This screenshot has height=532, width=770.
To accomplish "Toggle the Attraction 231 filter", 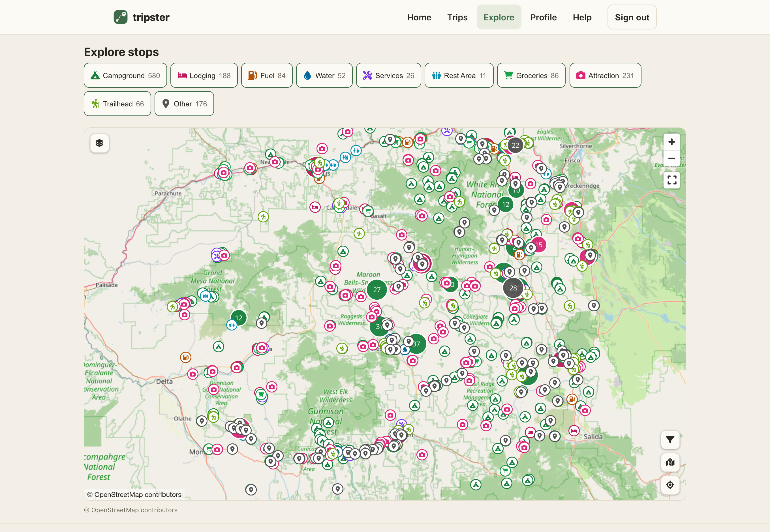I will coord(605,75).
